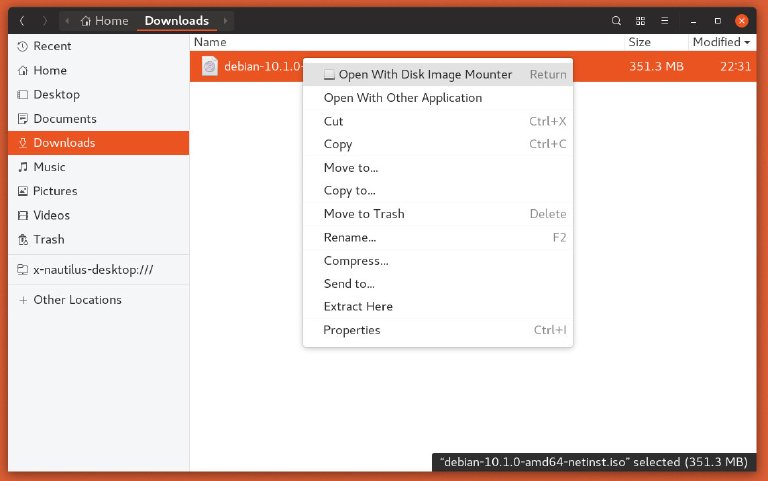Choose Open With Disk Image Mounter
Image resolution: width=768 pixels, height=481 pixels.
pyautogui.click(x=424, y=74)
